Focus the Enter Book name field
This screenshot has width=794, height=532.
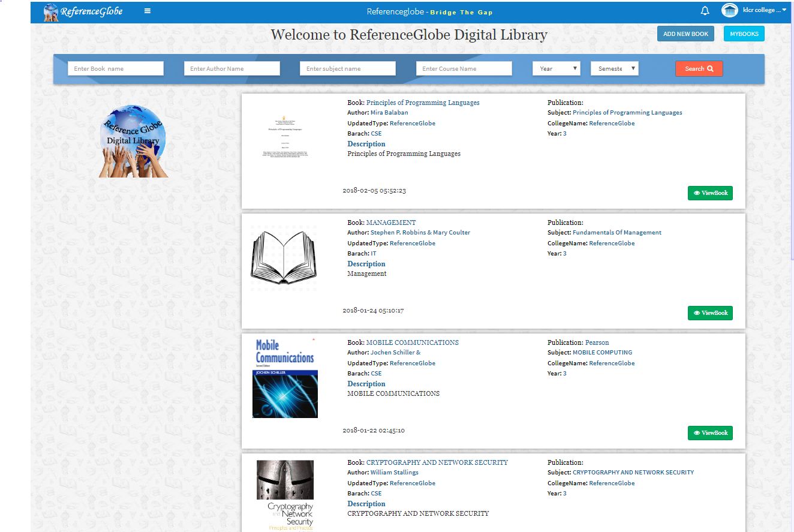[116, 68]
